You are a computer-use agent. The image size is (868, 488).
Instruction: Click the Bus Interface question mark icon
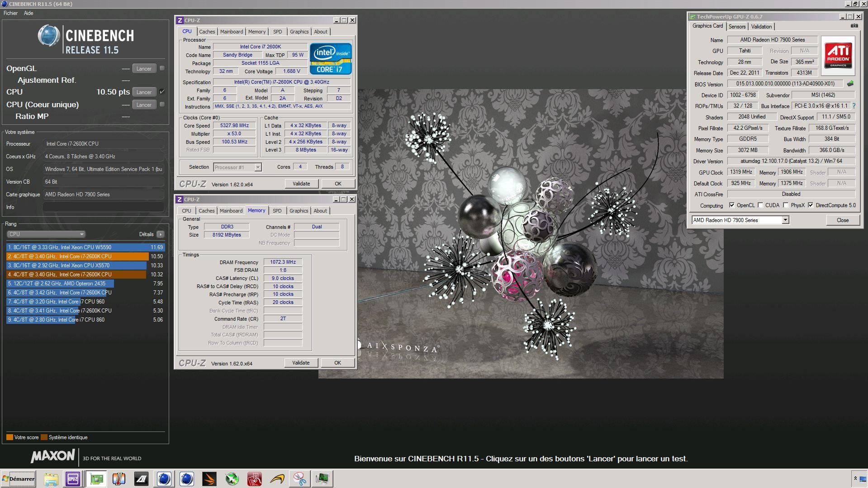(854, 106)
